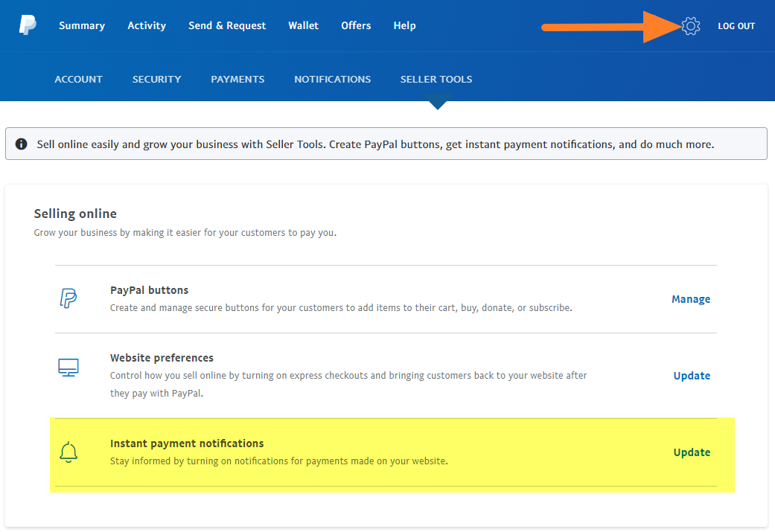Screen dimensions: 775x532
Task: Open the PAYMENTS settings tab
Action: (237, 79)
